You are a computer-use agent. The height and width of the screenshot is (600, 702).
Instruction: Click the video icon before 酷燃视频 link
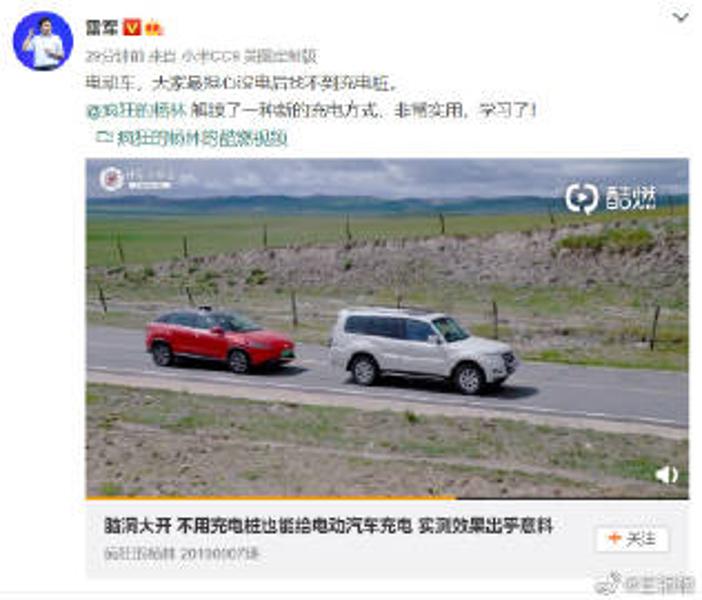click(104, 137)
